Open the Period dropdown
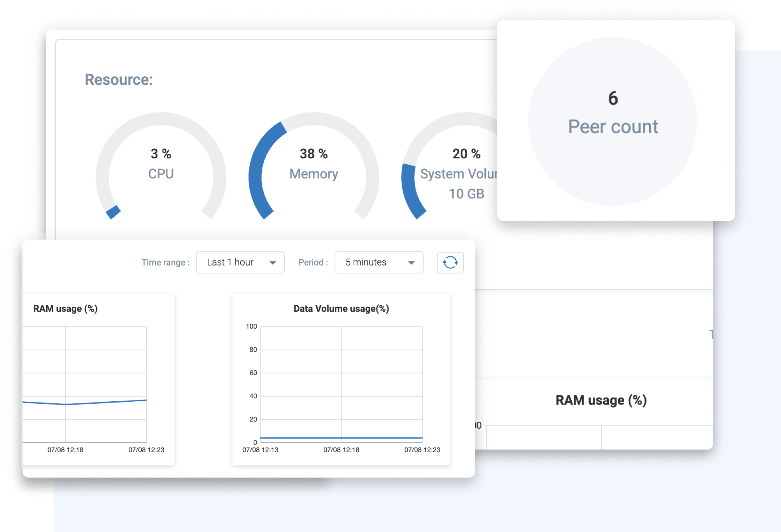Viewport: 781px width, 532px height. [x=378, y=262]
